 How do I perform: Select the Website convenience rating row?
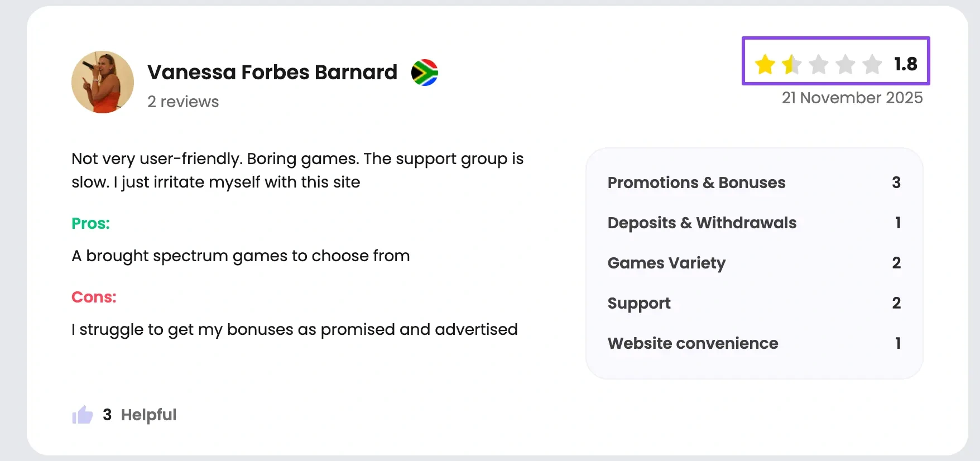click(753, 343)
